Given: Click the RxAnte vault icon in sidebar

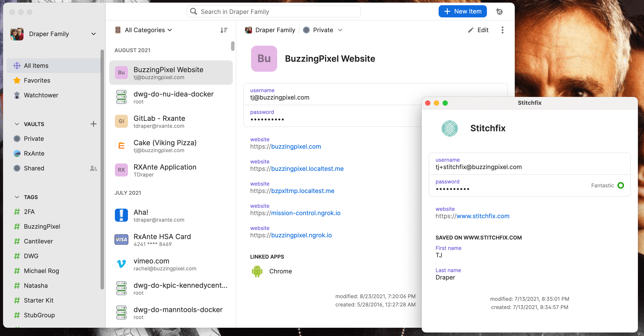Looking at the screenshot, I should pos(17,153).
